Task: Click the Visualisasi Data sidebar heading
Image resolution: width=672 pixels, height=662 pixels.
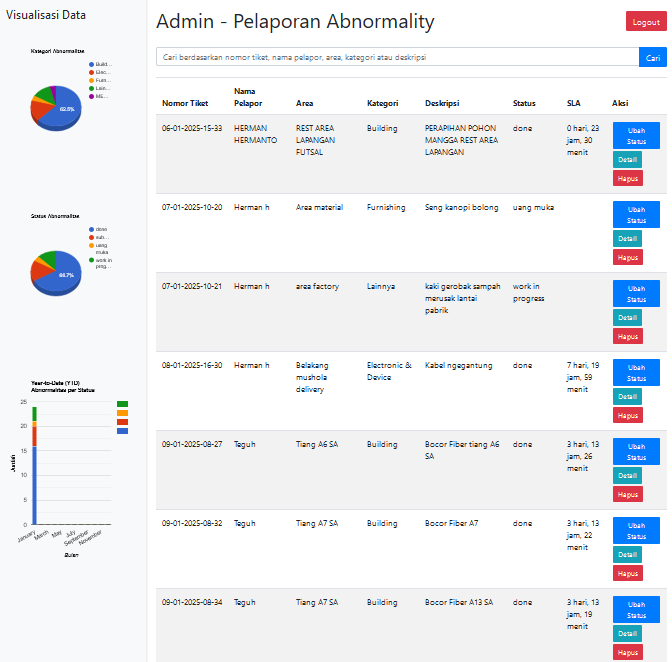Action: pos(46,15)
